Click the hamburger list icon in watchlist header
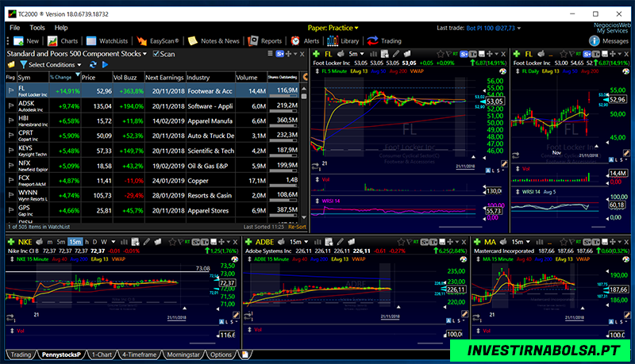This screenshot has height=364, width=635. pyautogui.click(x=270, y=53)
